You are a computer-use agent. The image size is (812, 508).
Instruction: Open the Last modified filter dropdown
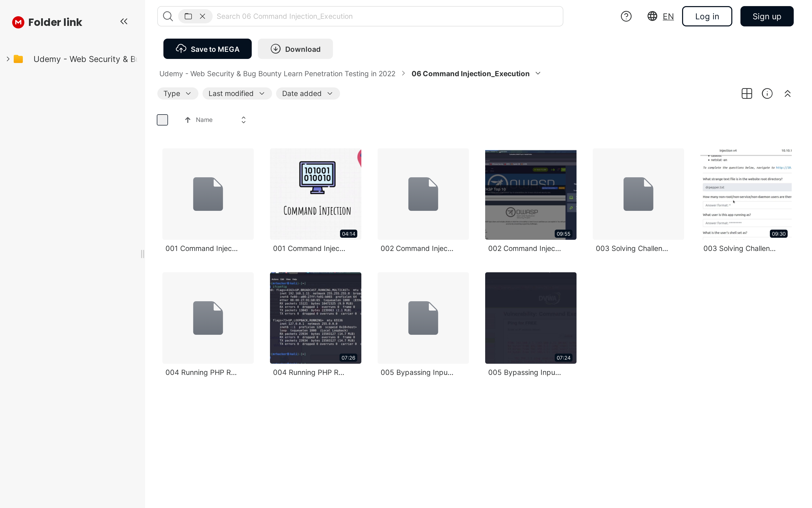[x=237, y=93]
